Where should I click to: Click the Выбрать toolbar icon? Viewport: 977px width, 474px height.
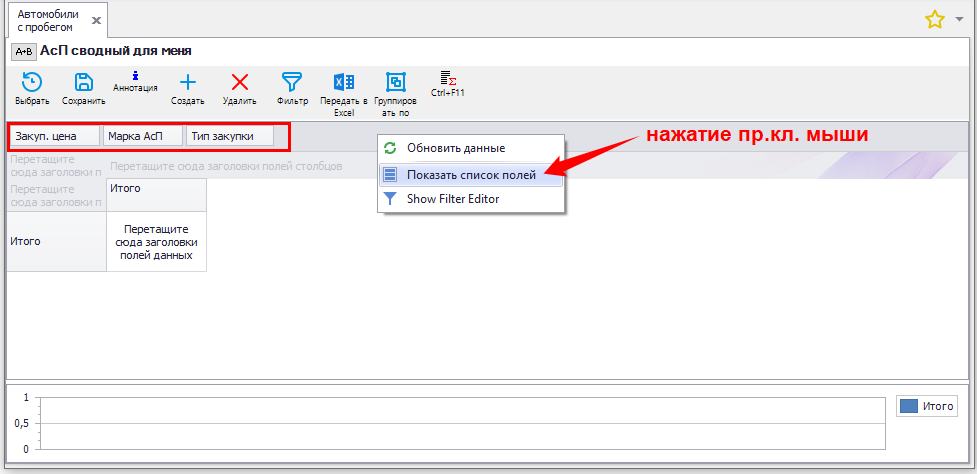coord(31,86)
